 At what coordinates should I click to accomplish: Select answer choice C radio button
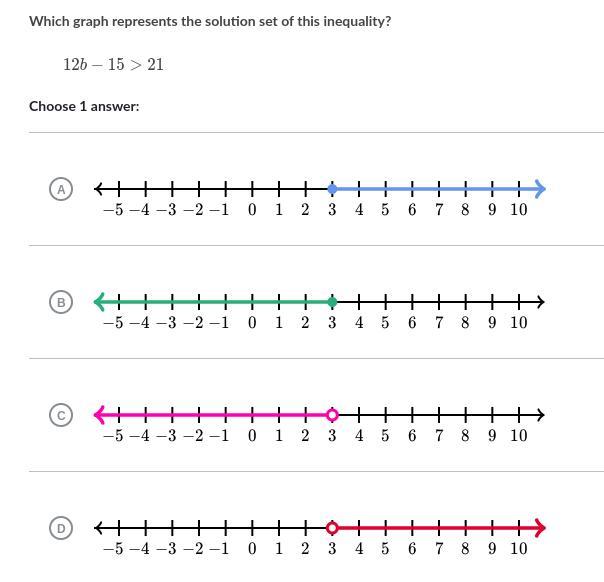(x=61, y=415)
